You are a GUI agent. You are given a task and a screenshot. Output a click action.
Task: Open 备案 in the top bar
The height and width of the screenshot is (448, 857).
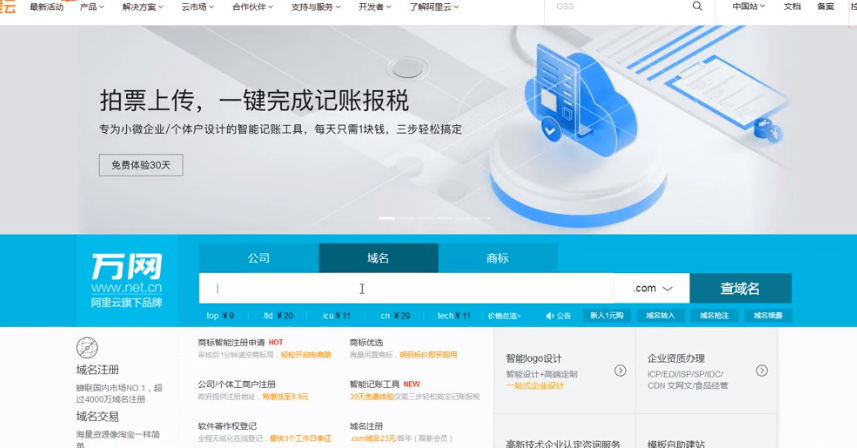[825, 7]
